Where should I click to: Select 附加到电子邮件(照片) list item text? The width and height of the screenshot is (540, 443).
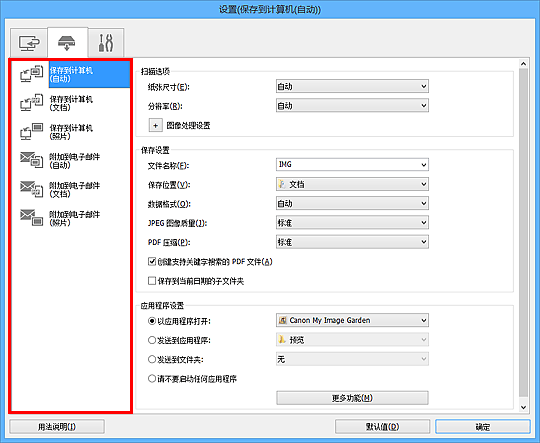[x=75, y=218]
